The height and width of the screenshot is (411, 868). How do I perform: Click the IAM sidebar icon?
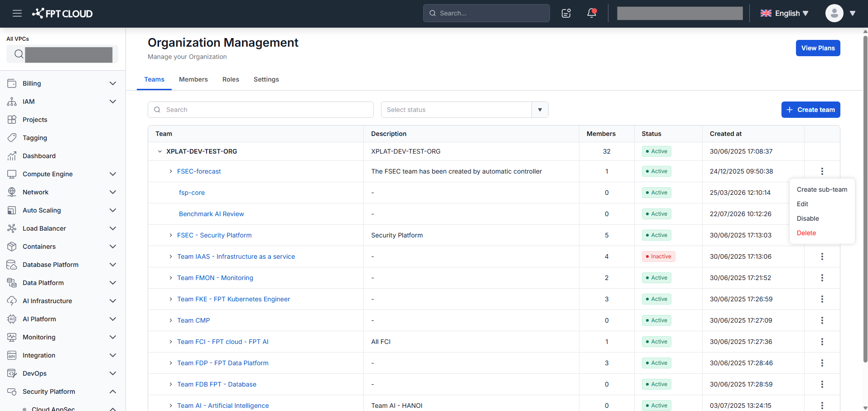point(12,102)
